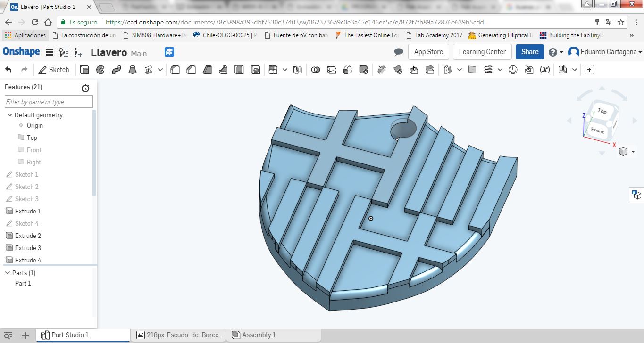Select the Helix tool
Viewport: 644px width, 343px height.
coord(488,70)
